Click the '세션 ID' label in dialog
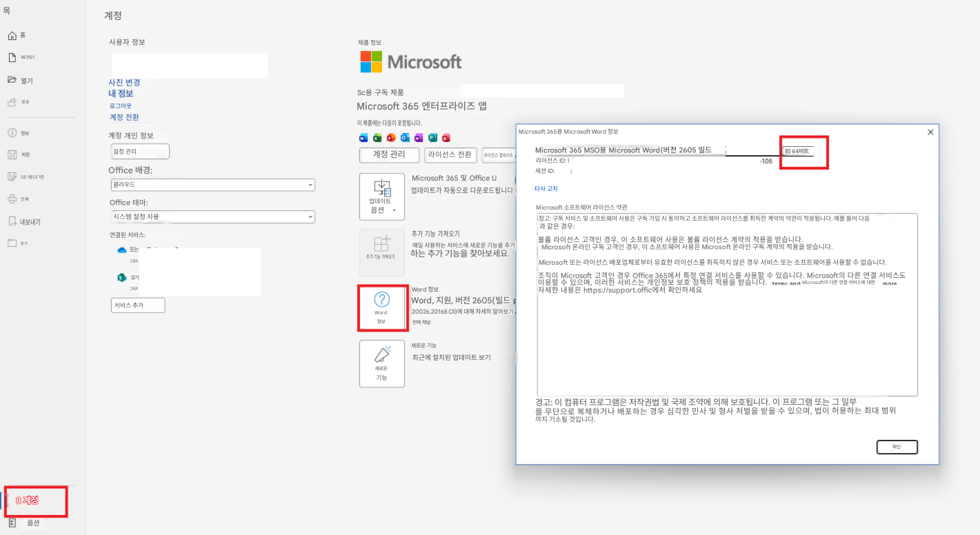This screenshot has height=535, width=980. click(x=546, y=170)
